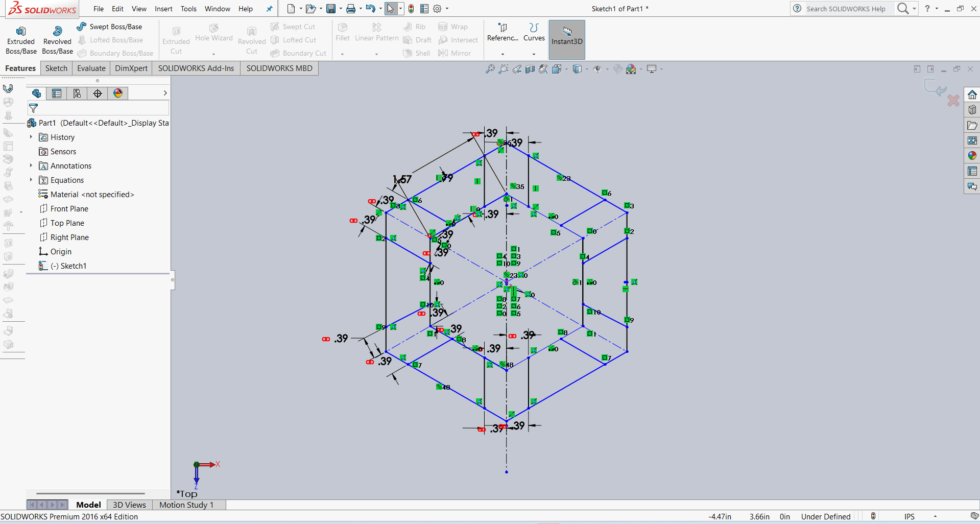Click the Undo icon

371,9
